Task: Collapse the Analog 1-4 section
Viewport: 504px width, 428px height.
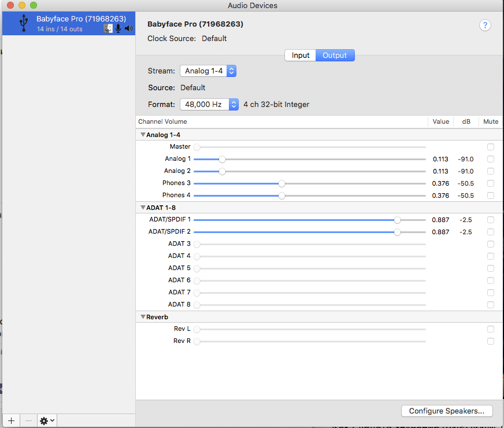Action: (143, 135)
